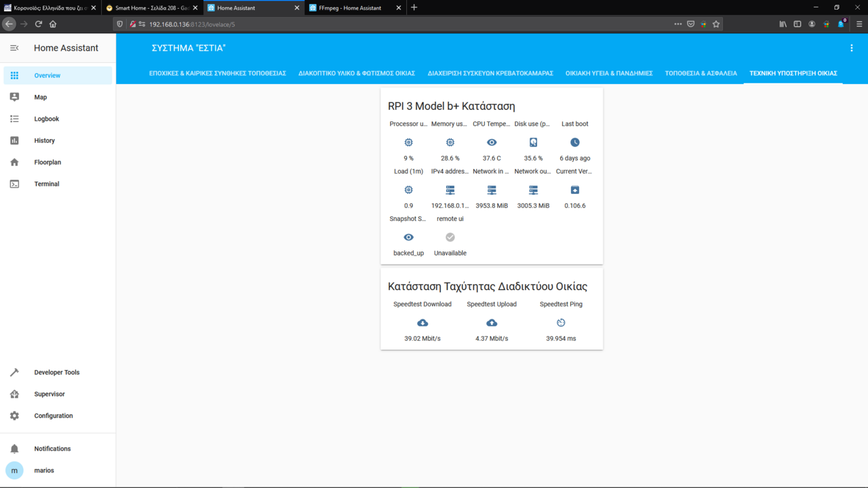This screenshot has width=868, height=488.
Task: Click the Memory use chip icon
Action: click(450, 142)
